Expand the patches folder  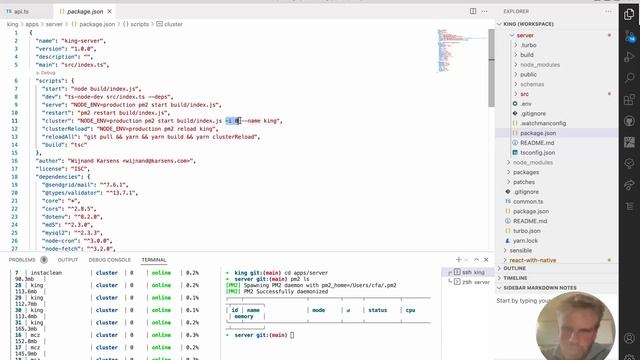pos(524,182)
